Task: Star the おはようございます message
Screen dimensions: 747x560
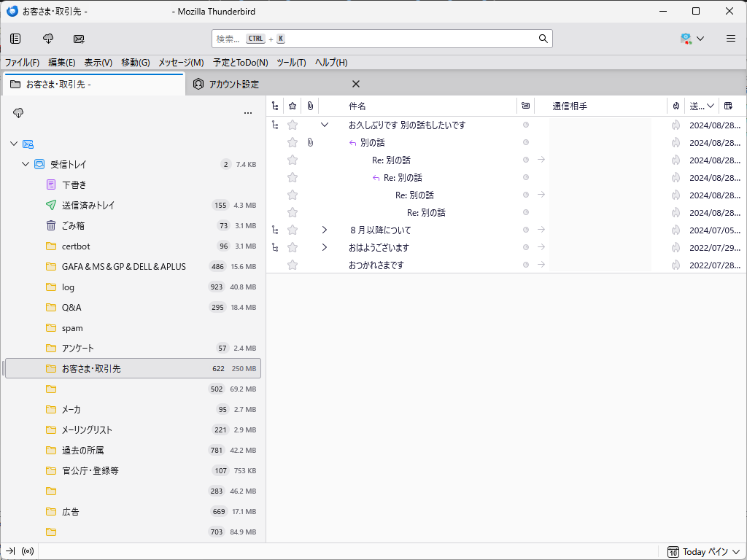Action: pyautogui.click(x=293, y=247)
